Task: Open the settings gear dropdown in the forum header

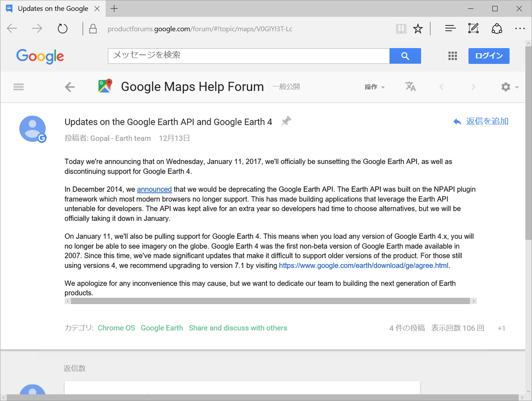Action: (505, 87)
